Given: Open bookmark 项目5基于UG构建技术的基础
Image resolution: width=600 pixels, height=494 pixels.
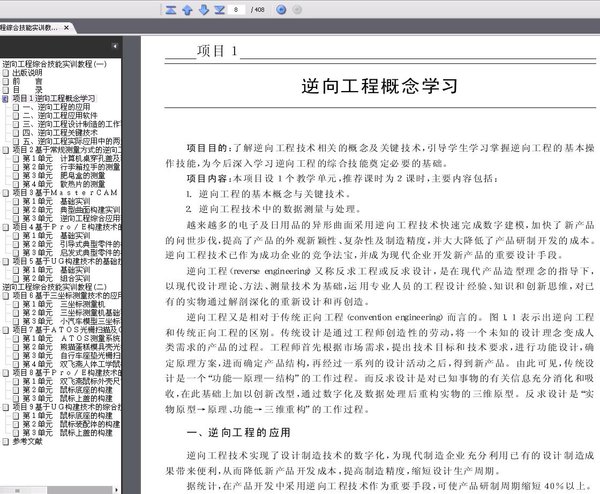Looking at the screenshot, I should [67, 261].
